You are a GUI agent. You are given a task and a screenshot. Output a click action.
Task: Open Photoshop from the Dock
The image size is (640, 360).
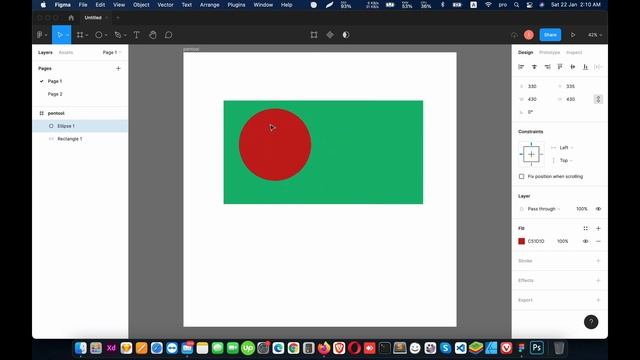(x=537, y=348)
